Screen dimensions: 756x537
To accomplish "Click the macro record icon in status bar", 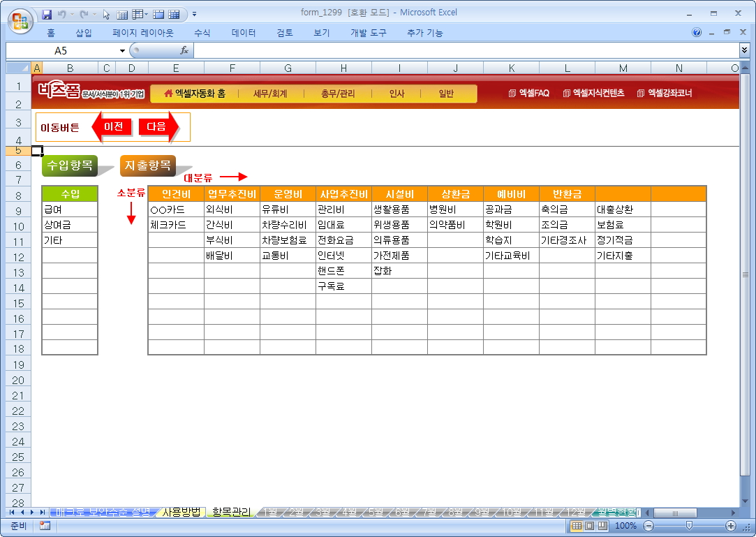I will [x=45, y=526].
